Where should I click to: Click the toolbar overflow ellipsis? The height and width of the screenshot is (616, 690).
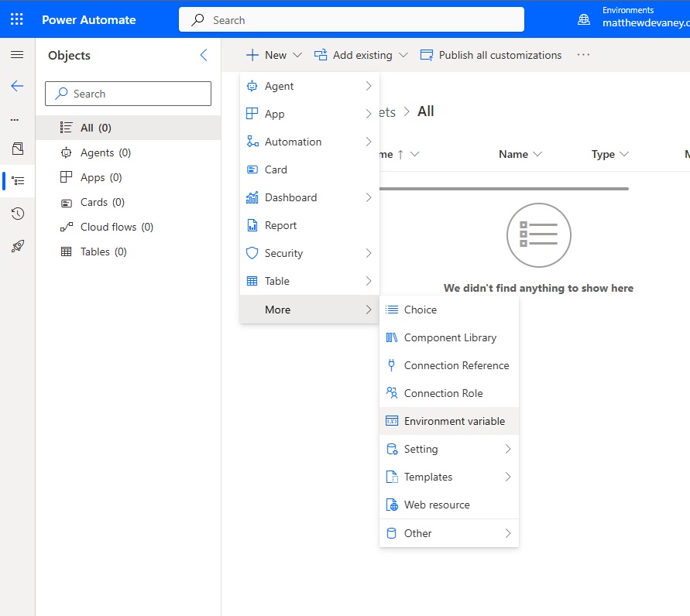pos(583,54)
